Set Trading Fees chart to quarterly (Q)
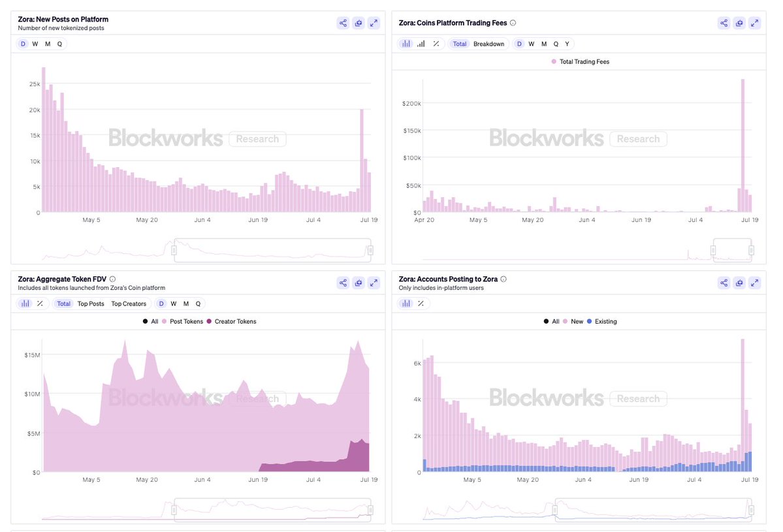Viewport: 783px width, 532px height. pyautogui.click(x=556, y=44)
